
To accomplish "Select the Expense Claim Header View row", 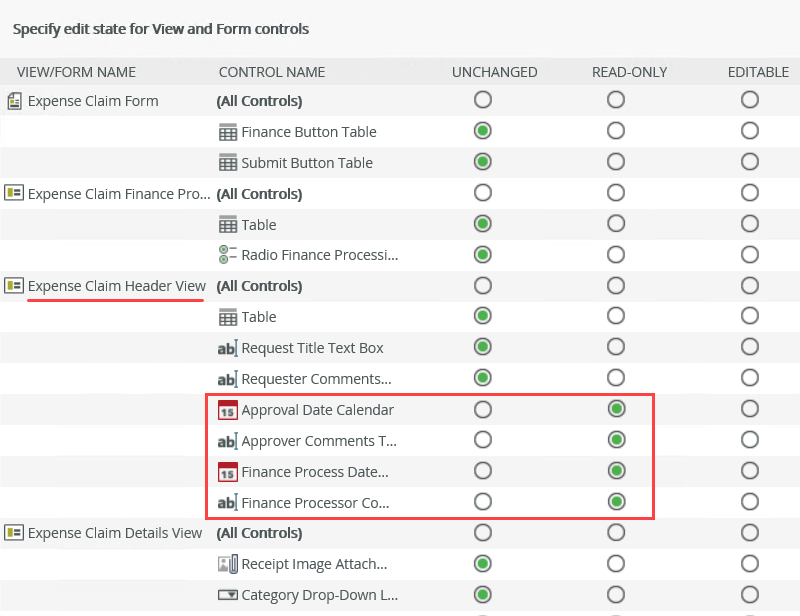I will [x=116, y=286].
